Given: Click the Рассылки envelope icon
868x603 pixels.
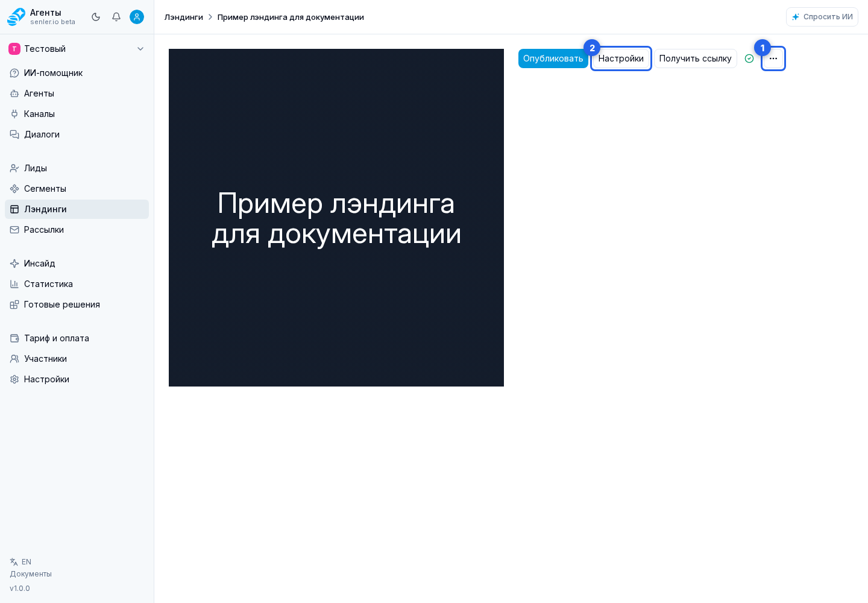Looking at the screenshot, I should [x=14, y=230].
